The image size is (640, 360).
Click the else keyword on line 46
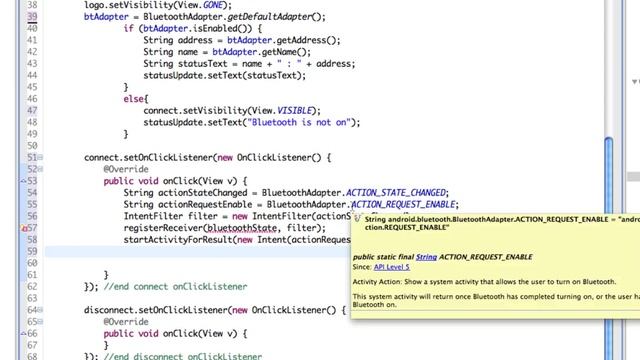pyautogui.click(x=133, y=99)
